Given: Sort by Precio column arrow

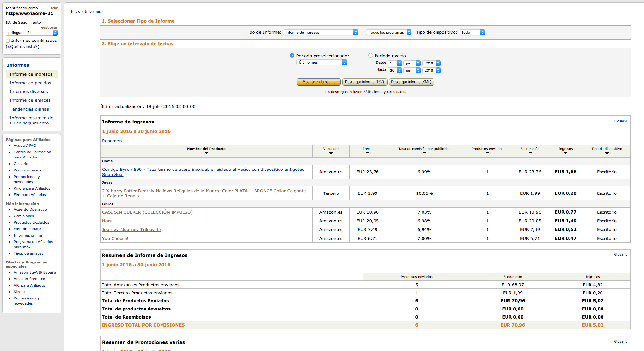Looking at the screenshot, I should [x=367, y=153].
